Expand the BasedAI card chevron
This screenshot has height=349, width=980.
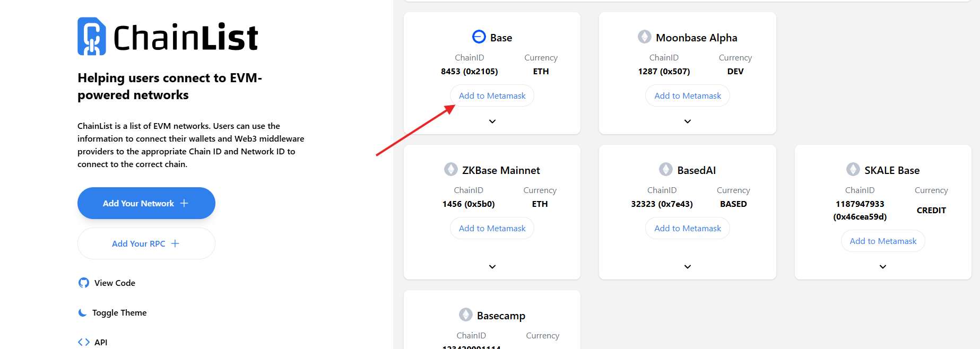tap(688, 267)
